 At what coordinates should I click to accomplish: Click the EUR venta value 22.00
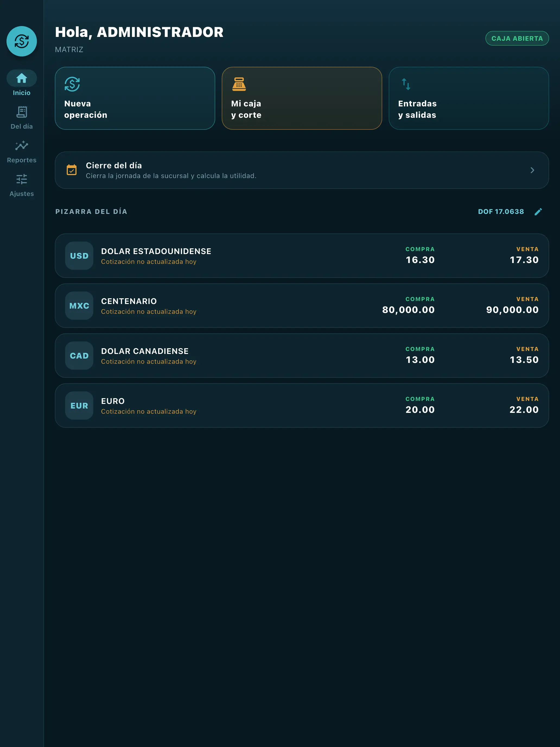pyautogui.click(x=524, y=410)
